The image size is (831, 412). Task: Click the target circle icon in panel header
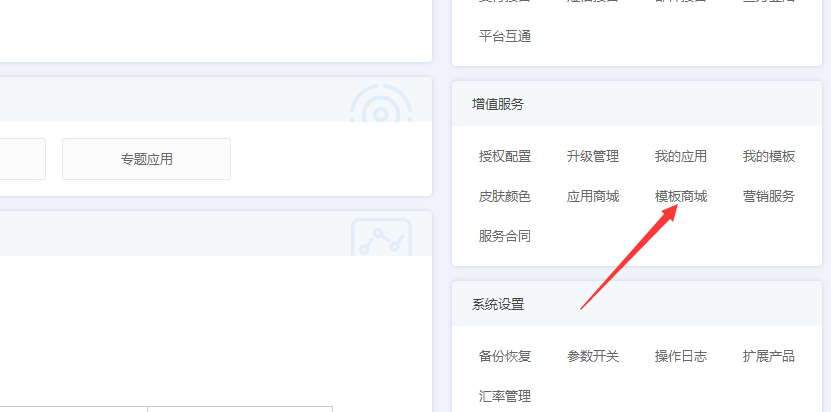click(x=381, y=103)
